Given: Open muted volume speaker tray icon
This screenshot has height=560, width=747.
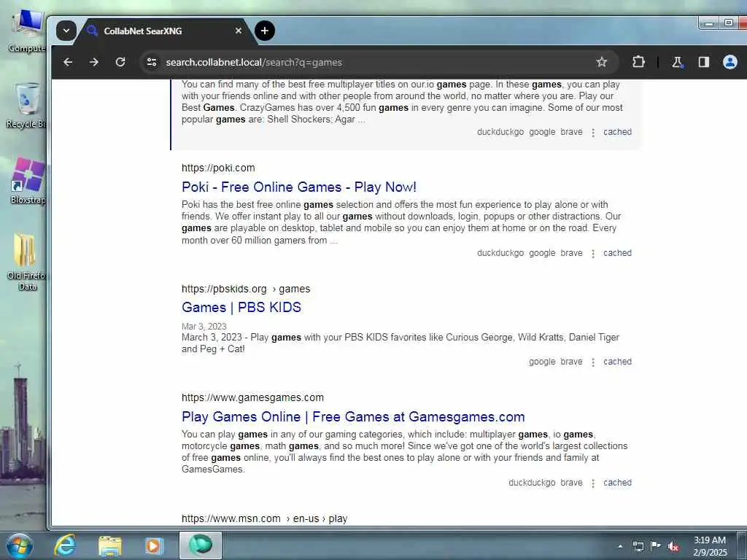Looking at the screenshot, I should pos(673,546).
